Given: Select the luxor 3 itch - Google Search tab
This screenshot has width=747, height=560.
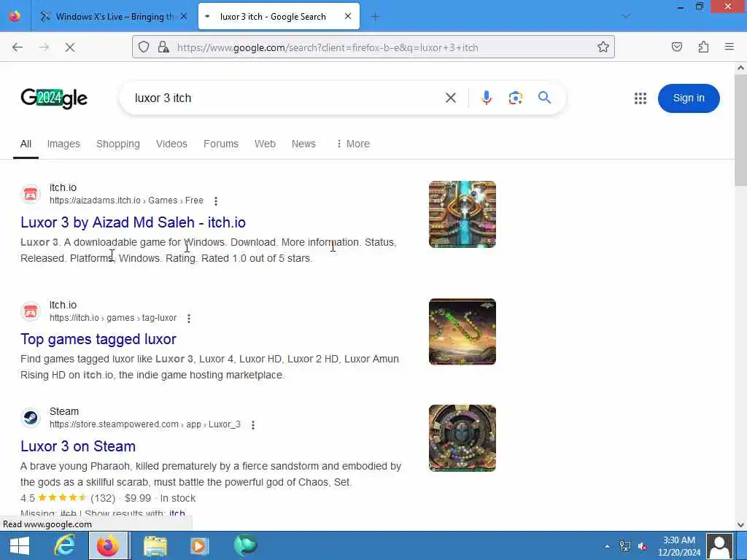Looking at the screenshot, I should click(279, 17).
